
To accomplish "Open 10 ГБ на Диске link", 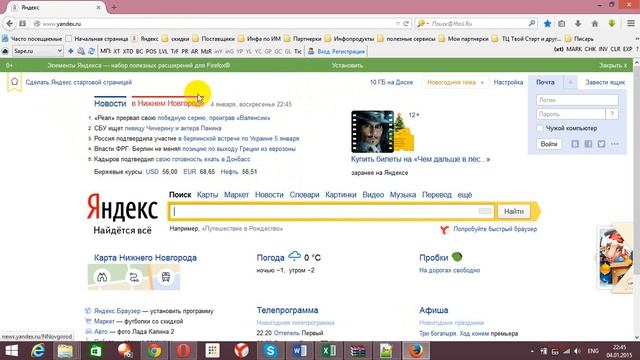I will coord(391,82).
